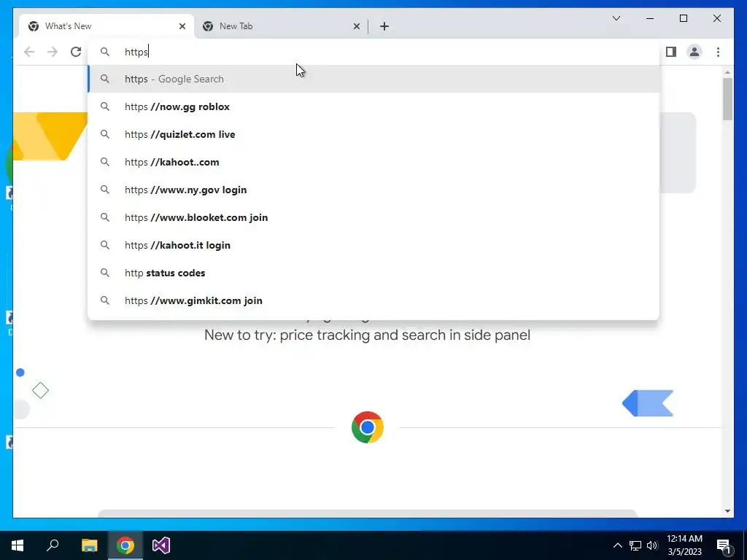
Task: Open the tab search chevron
Action: tap(616, 18)
